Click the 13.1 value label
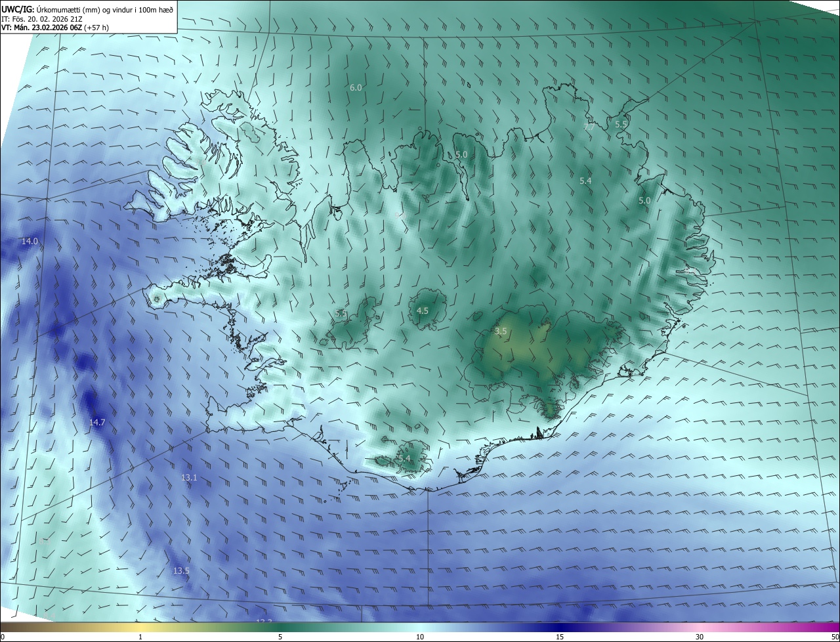The width and height of the screenshot is (840, 642). click(189, 477)
